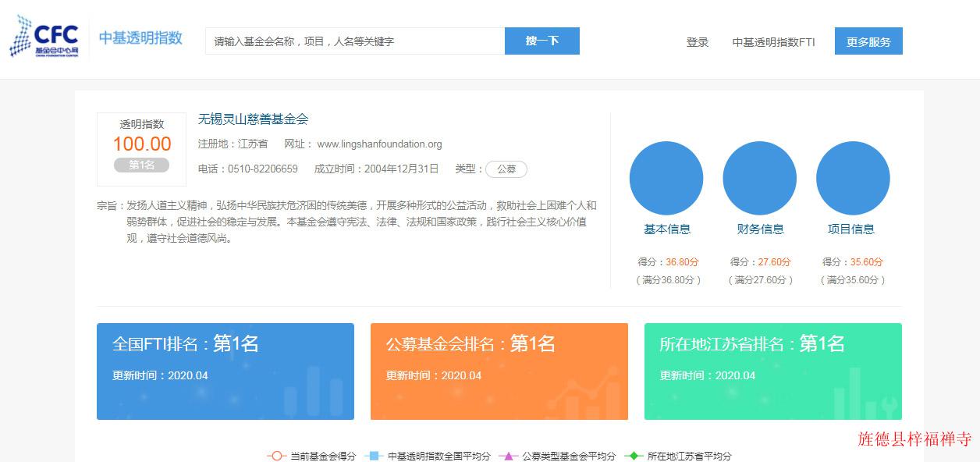This screenshot has width=980, height=462.
Task: Click the （满分35.60分） text
Action: tap(853, 280)
